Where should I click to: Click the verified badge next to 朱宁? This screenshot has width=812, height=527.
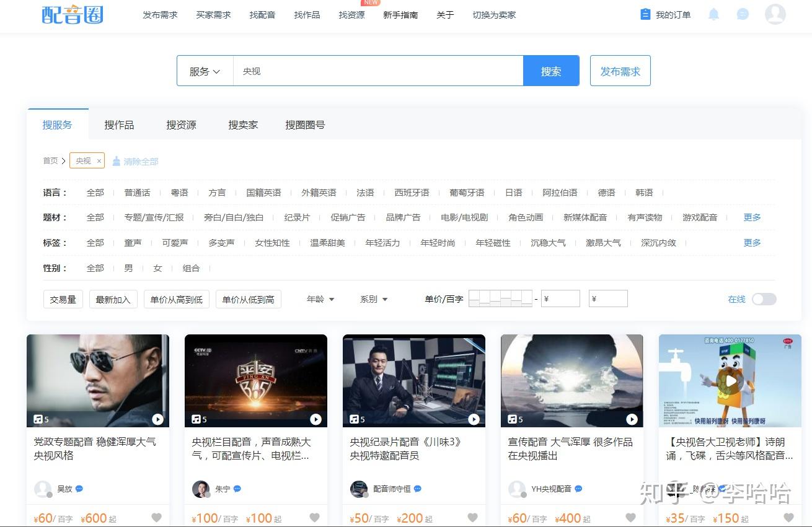(x=237, y=489)
